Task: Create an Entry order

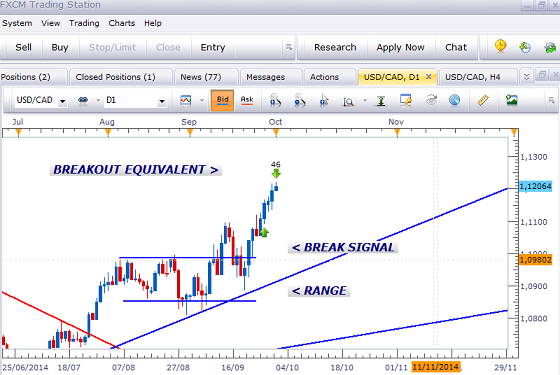Action: pyautogui.click(x=213, y=47)
